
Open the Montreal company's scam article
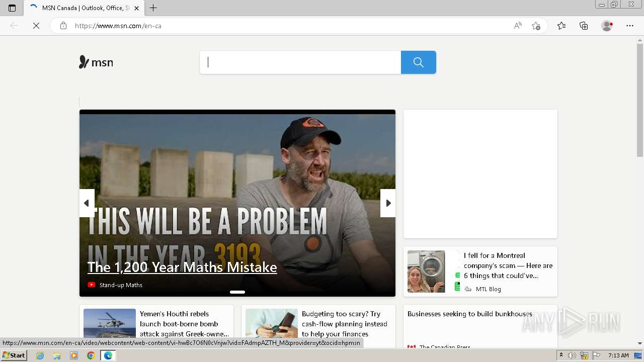coord(508,265)
